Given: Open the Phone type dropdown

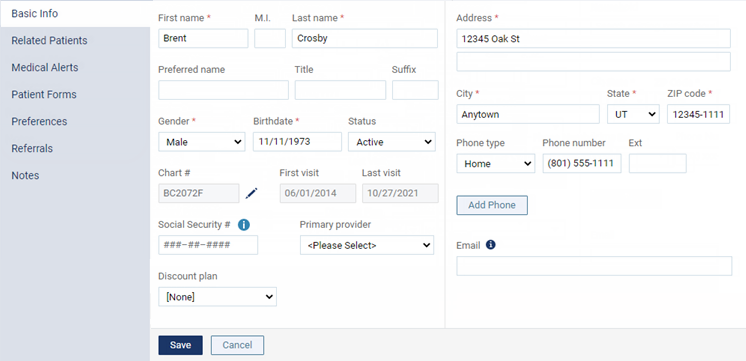Looking at the screenshot, I should [x=496, y=163].
